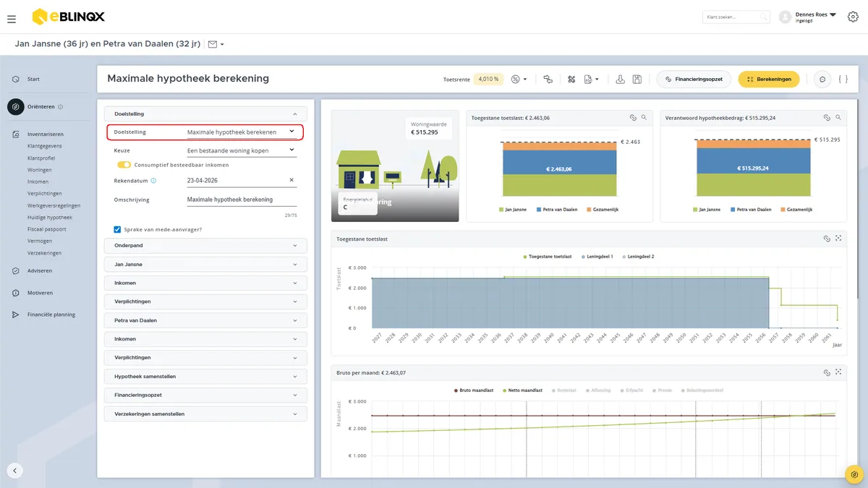The width and height of the screenshot is (868, 488).
Task: Expand the Onderpand section
Action: (x=206, y=246)
